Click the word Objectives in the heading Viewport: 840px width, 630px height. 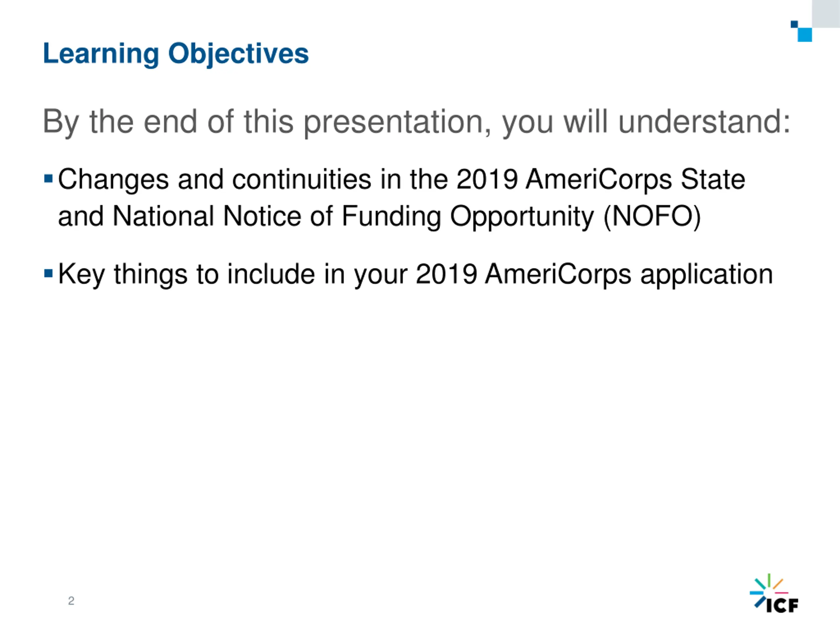click(x=239, y=54)
